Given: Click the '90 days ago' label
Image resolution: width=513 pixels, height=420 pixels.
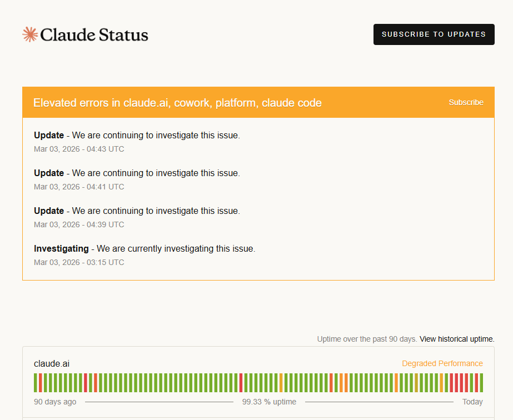Looking at the screenshot, I should pos(55,402).
